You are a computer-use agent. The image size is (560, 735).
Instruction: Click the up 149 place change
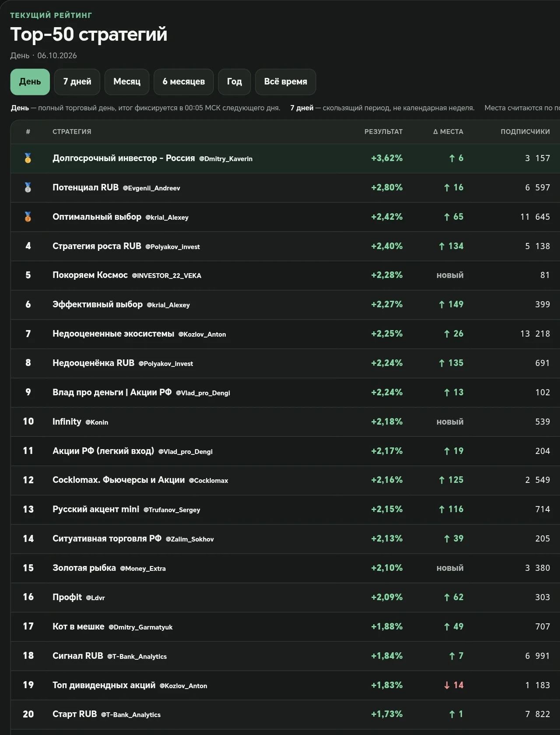tap(451, 304)
